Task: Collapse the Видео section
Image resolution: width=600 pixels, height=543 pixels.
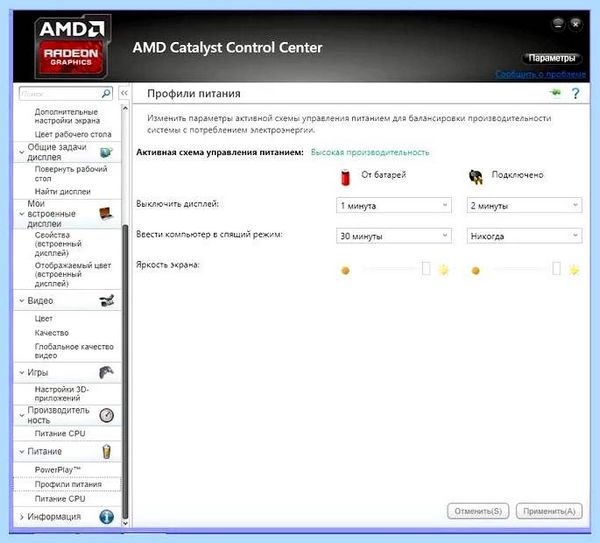Action: (x=22, y=301)
